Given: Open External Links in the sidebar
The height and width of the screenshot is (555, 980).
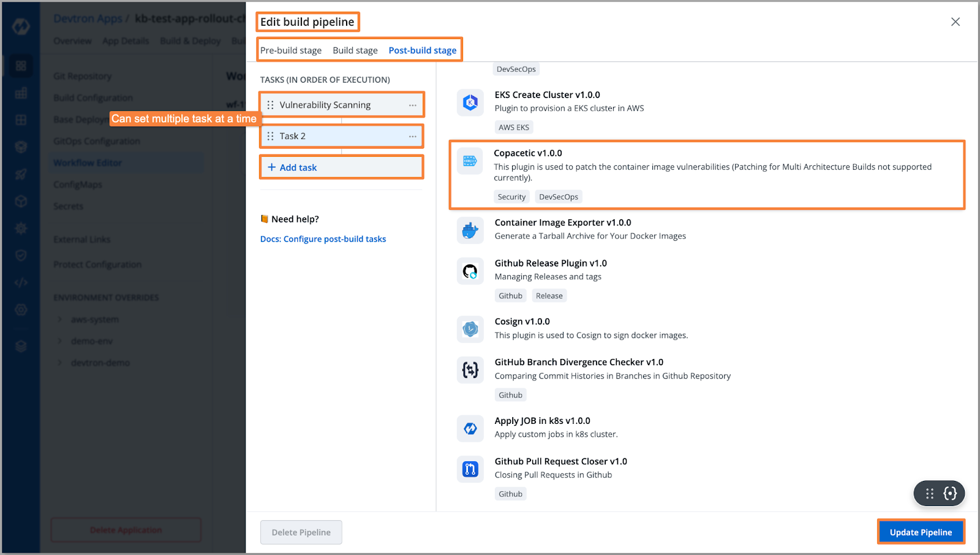Looking at the screenshot, I should pos(82,240).
